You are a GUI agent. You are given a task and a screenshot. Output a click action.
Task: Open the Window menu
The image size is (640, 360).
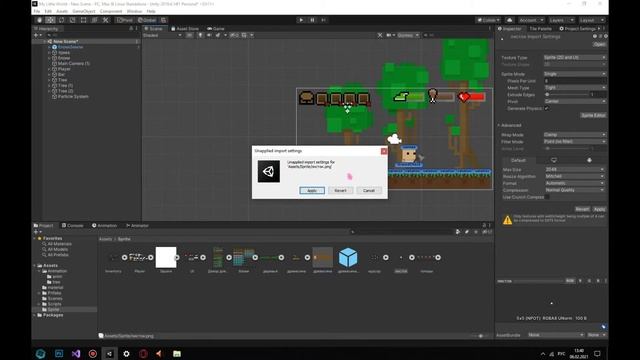pyautogui.click(x=134, y=11)
